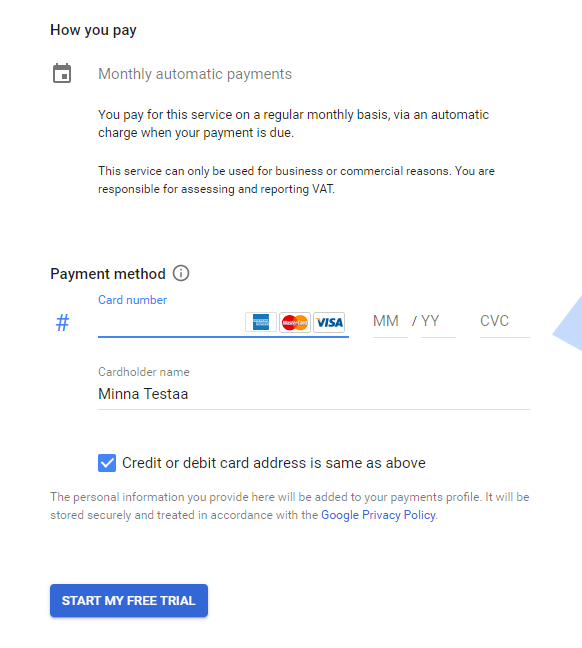This screenshot has height=648, width=582.
Task: Click the START MY FREE TRIAL button
Action: [129, 600]
